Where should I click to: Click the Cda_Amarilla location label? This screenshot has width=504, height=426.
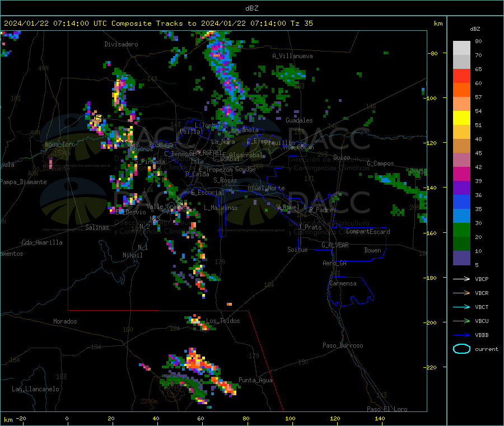pos(42,242)
